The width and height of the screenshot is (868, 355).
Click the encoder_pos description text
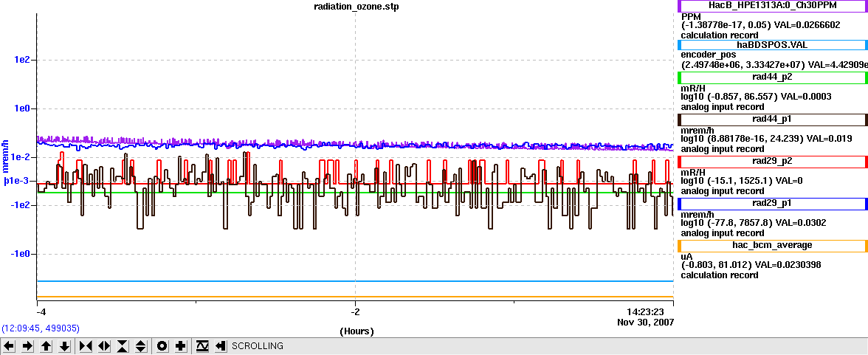coord(708,55)
